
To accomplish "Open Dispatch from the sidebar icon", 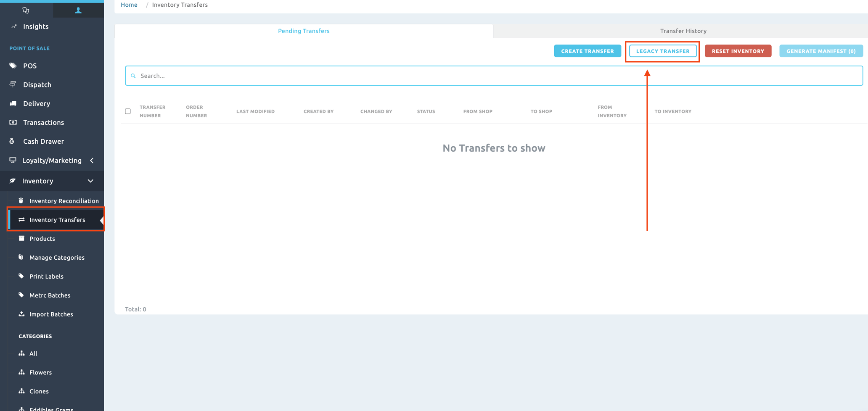I will point(13,84).
